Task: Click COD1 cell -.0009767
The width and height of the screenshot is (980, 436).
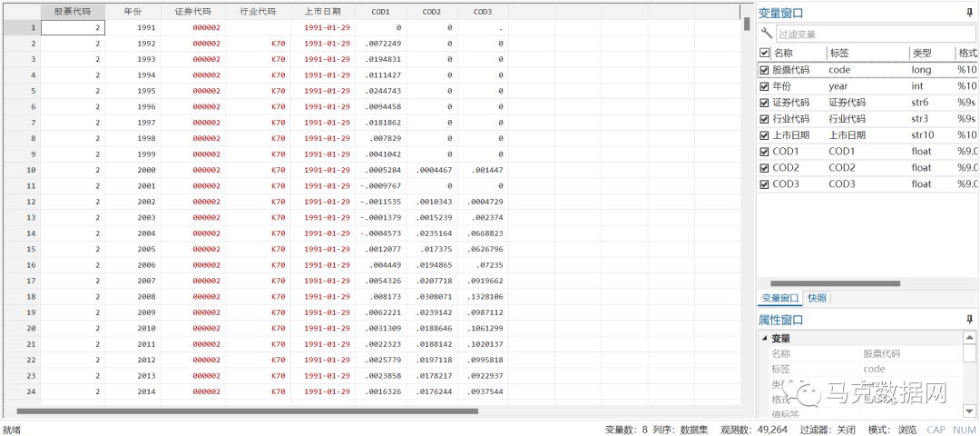Action: (x=380, y=186)
